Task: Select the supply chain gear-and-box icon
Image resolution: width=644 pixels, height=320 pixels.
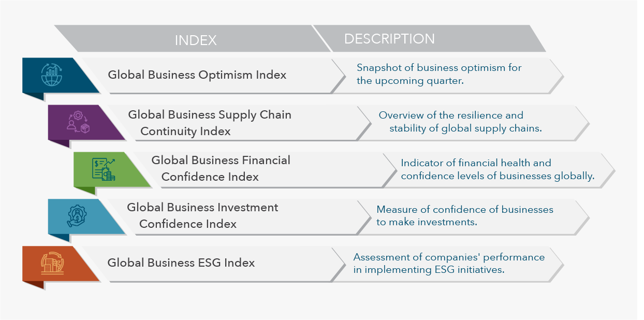Action: click(78, 122)
